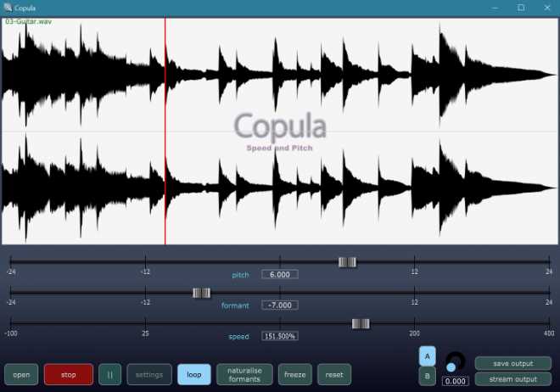Click the knob value field showing 0.000
The width and height of the screenshot is (560, 392).
click(x=454, y=382)
